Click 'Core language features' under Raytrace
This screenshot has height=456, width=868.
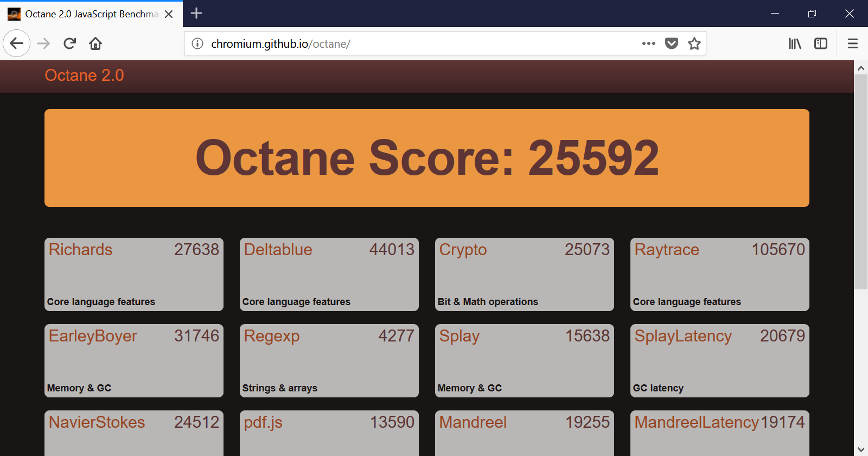[687, 302]
